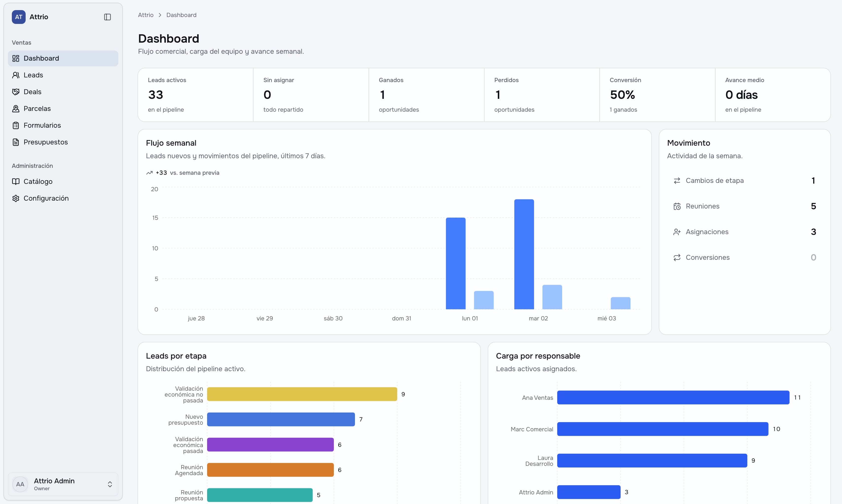The image size is (842, 504).
Task: Click the light blue bar for mar 02
Action: click(x=552, y=297)
